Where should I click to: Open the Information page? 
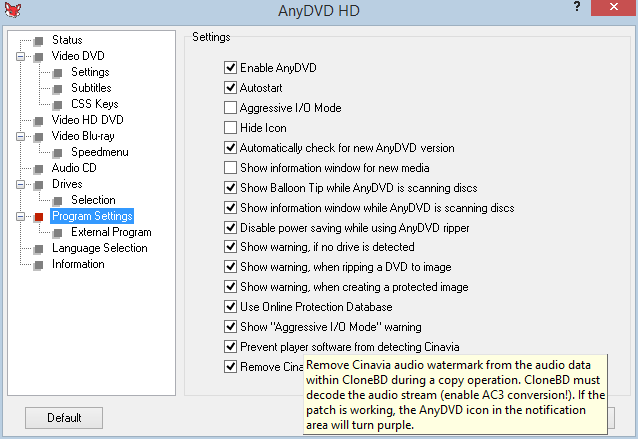pyautogui.click(x=78, y=264)
